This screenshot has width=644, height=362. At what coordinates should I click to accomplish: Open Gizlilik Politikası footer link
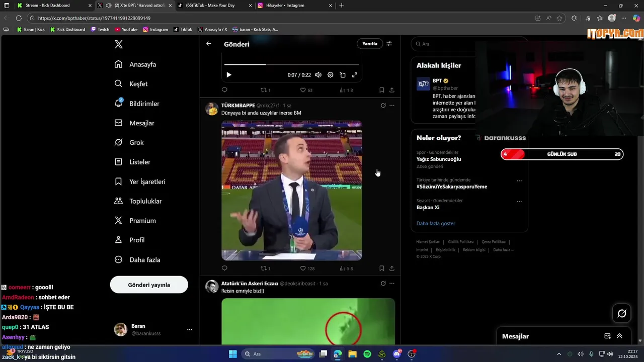click(x=461, y=242)
